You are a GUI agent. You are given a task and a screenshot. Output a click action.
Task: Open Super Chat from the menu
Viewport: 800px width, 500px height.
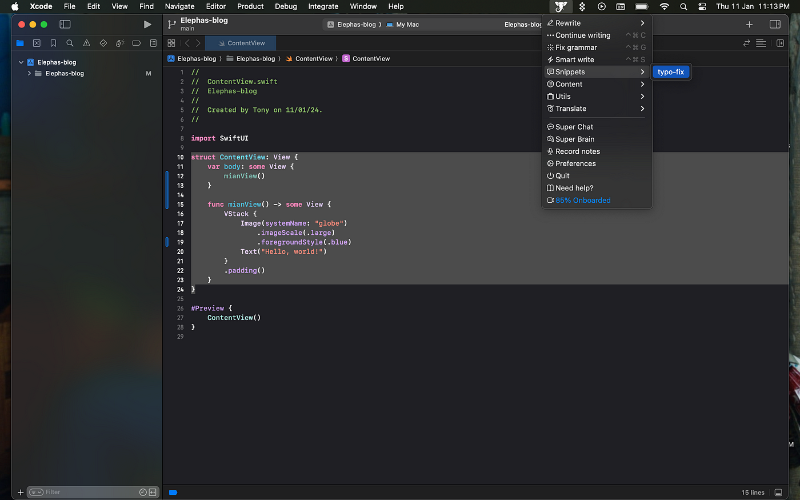click(574, 127)
